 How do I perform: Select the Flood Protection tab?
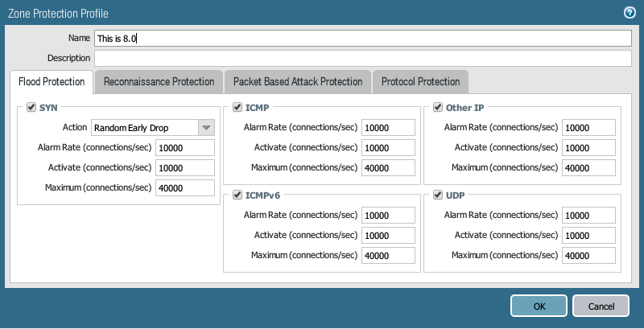52,81
